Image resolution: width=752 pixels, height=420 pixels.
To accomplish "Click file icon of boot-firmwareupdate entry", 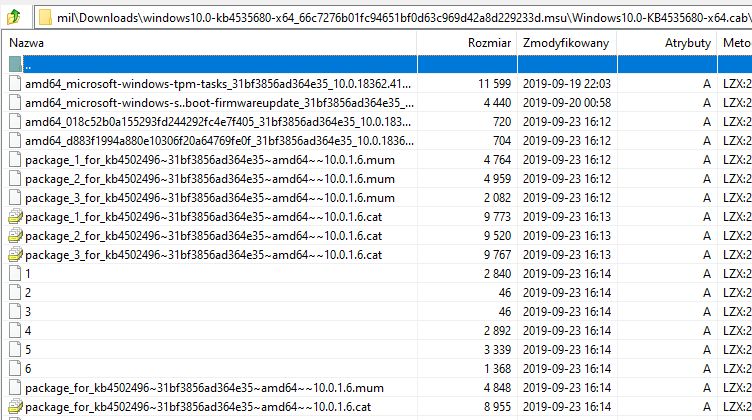I will click(15, 103).
